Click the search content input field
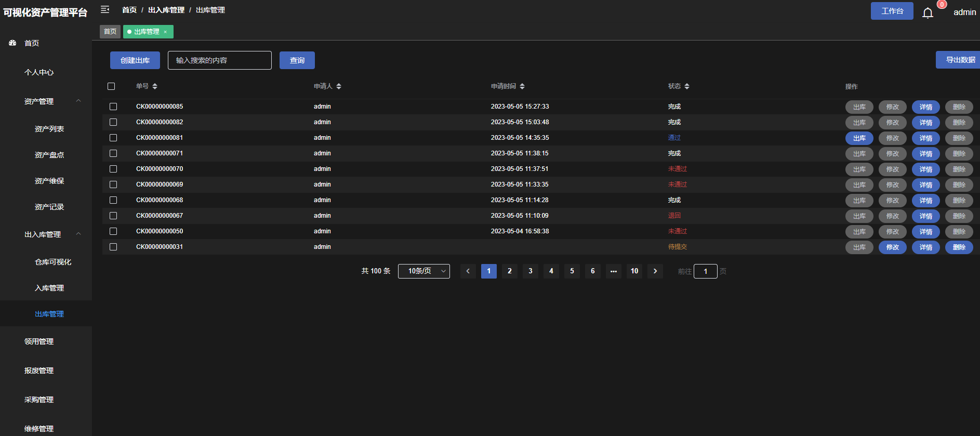The image size is (980, 436). [220, 60]
